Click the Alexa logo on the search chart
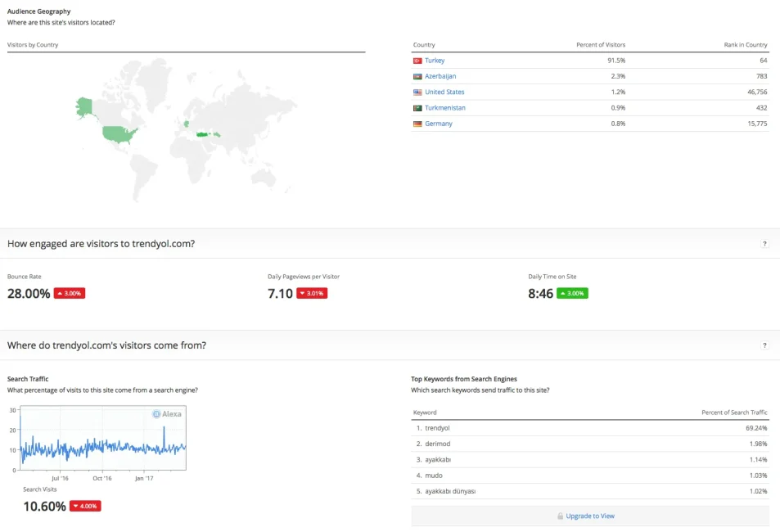This screenshot has height=532, width=780. click(167, 414)
